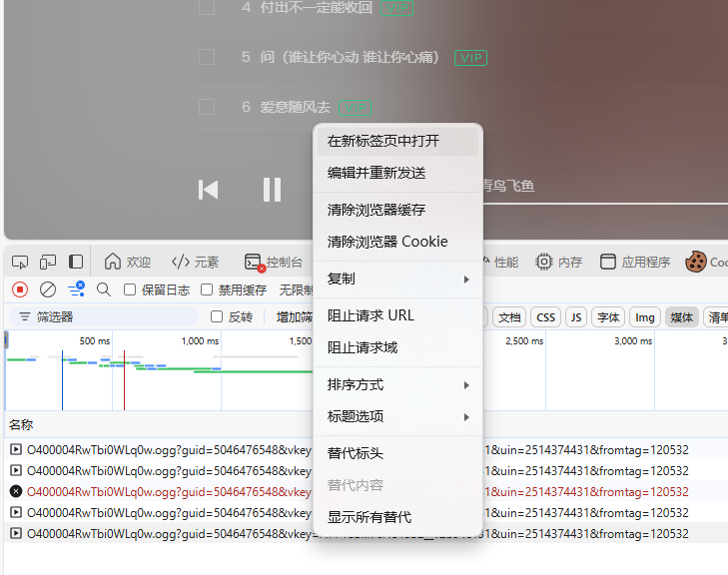Focus the 筛选器 filter input
The width and height of the screenshot is (728, 575).
click(x=104, y=317)
